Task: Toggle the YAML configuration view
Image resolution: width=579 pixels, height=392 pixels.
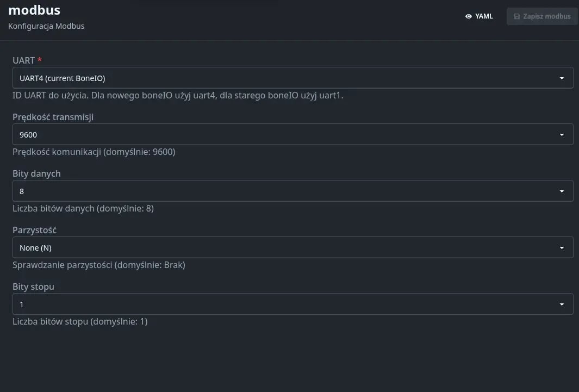Action: coord(478,16)
